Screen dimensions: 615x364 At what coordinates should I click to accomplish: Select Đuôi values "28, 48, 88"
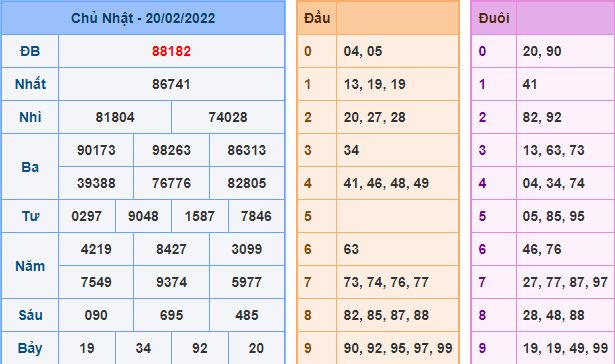(x=553, y=315)
